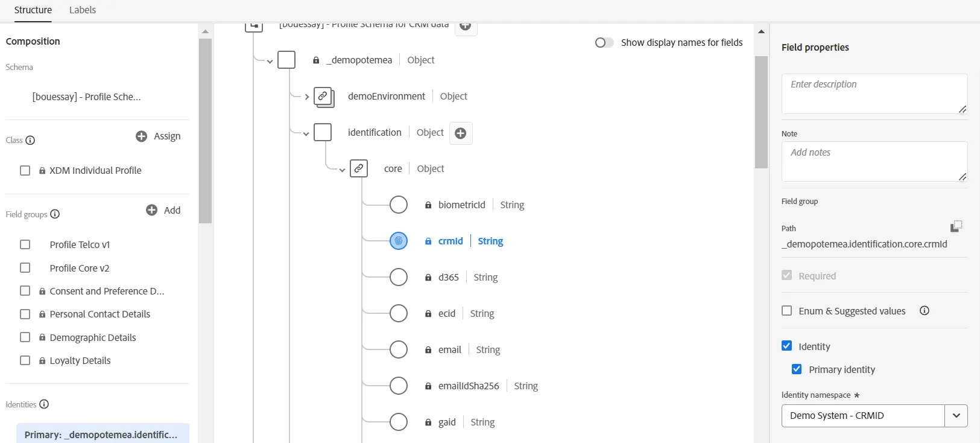Click the info icon beside Field groups

[x=55, y=214]
